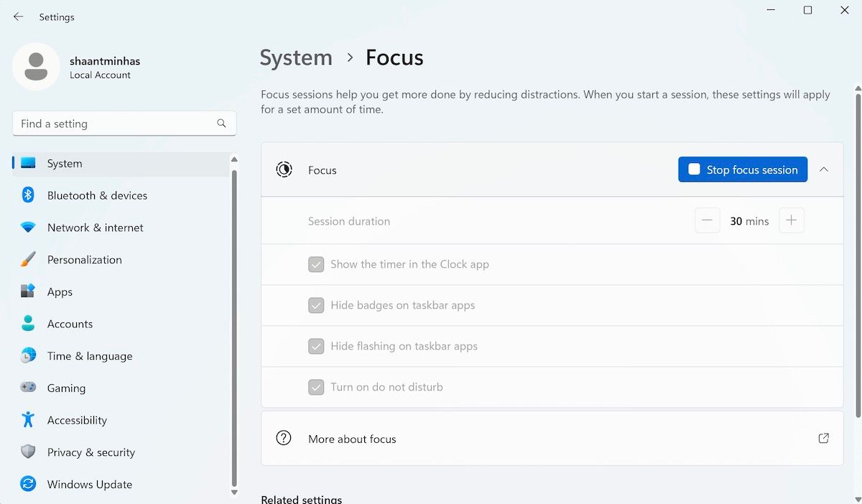Select System in the sidebar
The width and height of the screenshot is (862, 504).
[x=65, y=163]
